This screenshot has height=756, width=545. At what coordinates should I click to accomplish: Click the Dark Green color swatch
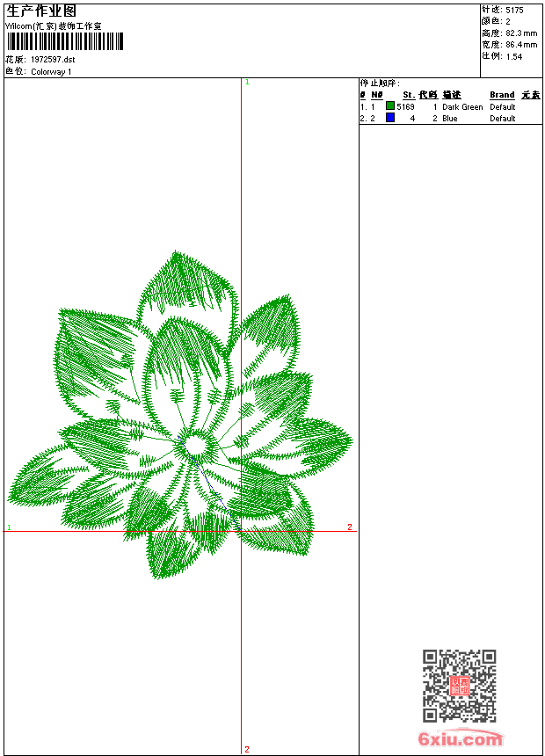click(x=390, y=106)
